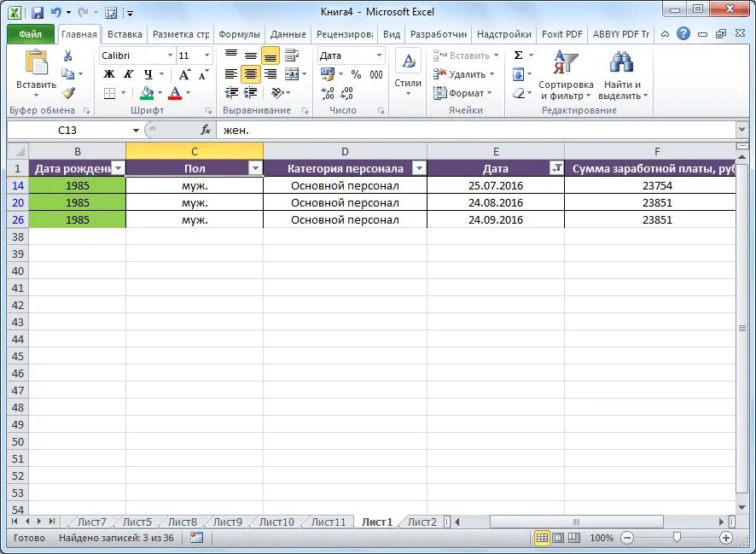Switch to Page Layout view in status bar
The width and height of the screenshot is (756, 554).
(558, 538)
